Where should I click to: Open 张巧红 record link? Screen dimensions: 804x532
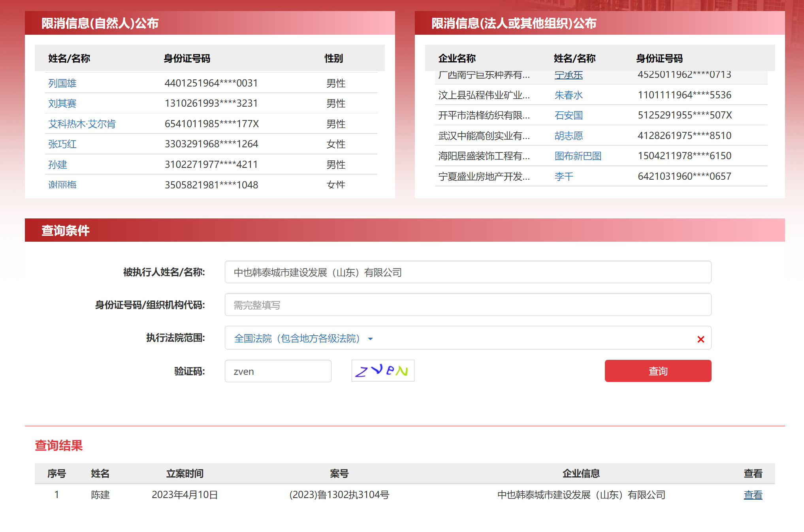[62, 144]
